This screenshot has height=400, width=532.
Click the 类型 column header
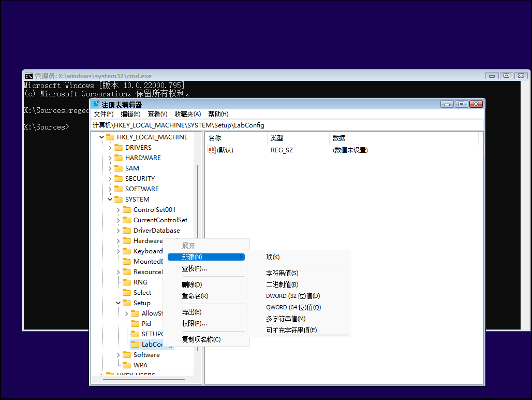(x=298, y=138)
